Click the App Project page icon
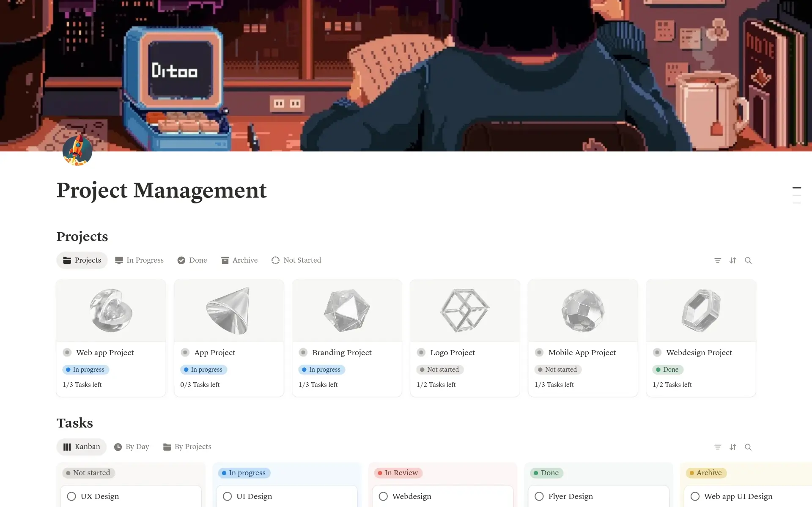 pyautogui.click(x=185, y=353)
